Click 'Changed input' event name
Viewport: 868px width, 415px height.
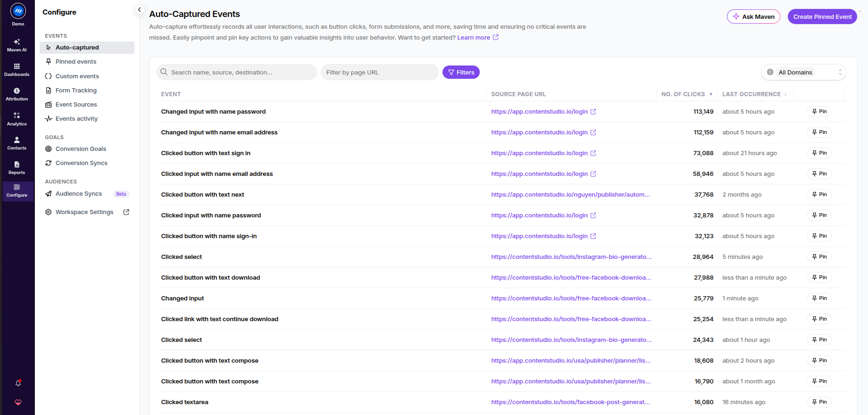(183, 299)
